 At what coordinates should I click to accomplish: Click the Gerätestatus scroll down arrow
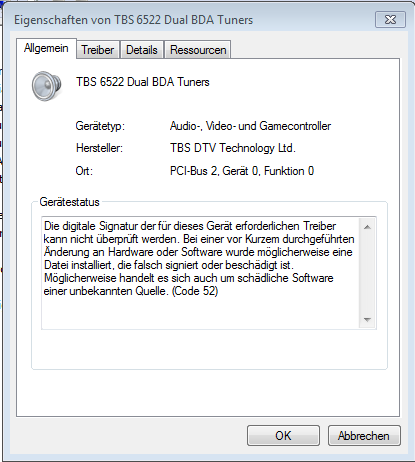click(x=367, y=320)
